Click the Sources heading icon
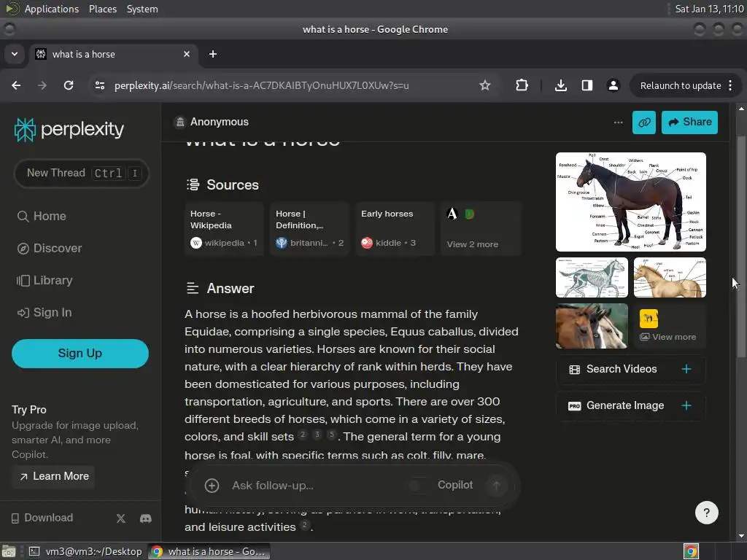The width and height of the screenshot is (747, 560). pos(193,184)
